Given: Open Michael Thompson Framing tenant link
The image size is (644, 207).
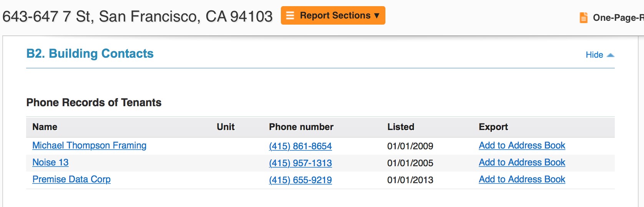Looking at the screenshot, I should click(x=89, y=145).
